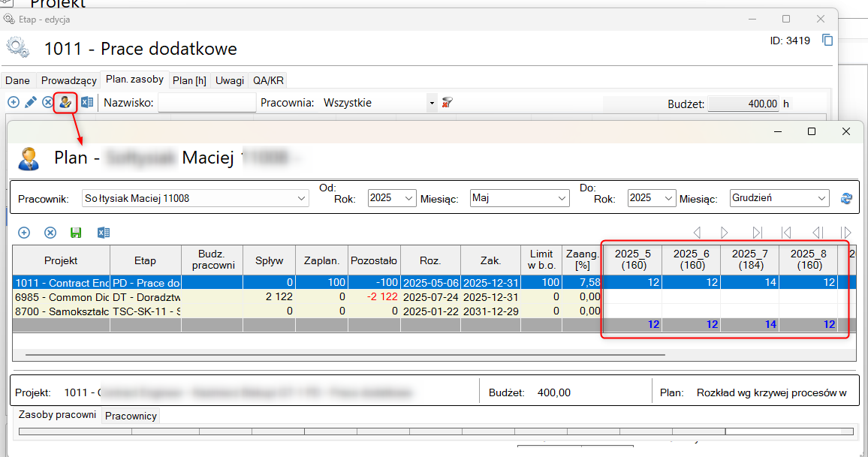The width and height of the screenshot is (868, 457).
Task: Select row 1011 - Contract Eng
Action: click(x=434, y=282)
